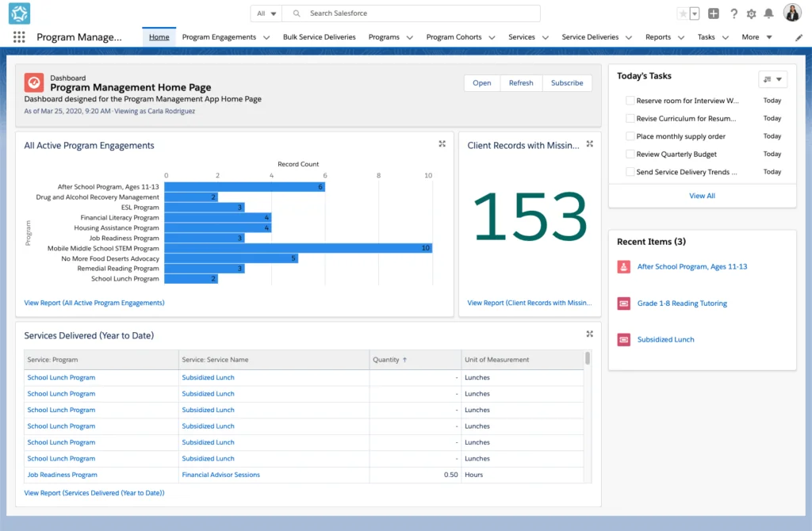Expand the Service Deliveries tab chevron

(x=629, y=37)
